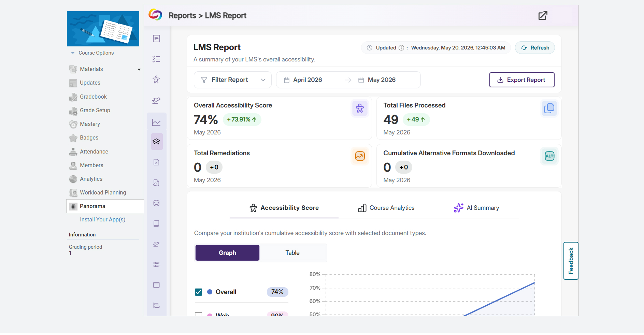Click the graduation cap LMS report icon

157,142
